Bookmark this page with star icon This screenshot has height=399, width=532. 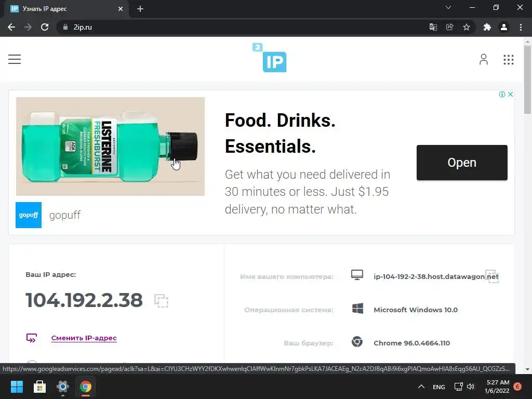[x=467, y=27]
